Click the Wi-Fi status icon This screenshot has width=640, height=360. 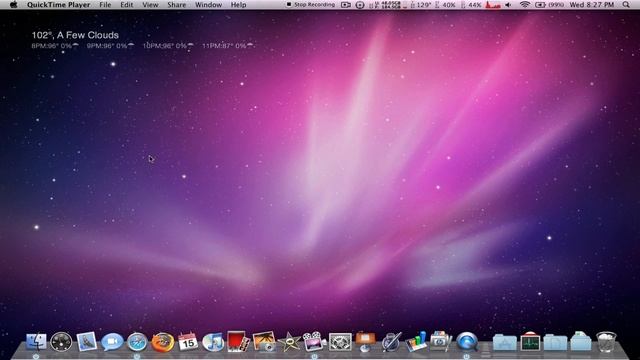(525, 5)
